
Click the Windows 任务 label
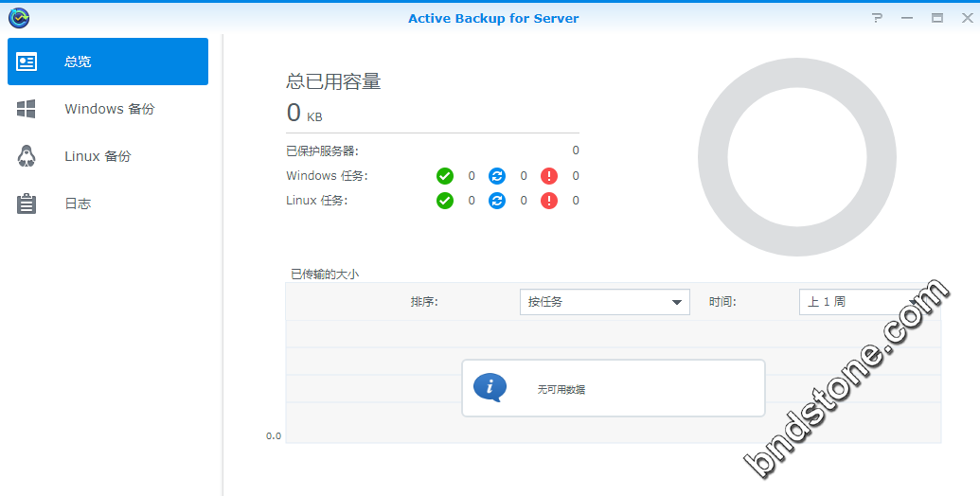[327, 176]
